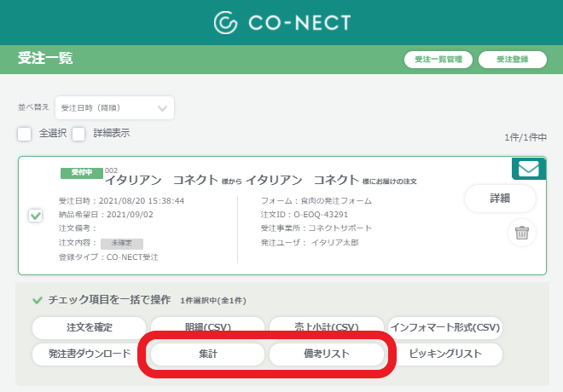The image size is (563, 392).
Task: Open the 備考リスト button
Action: click(327, 355)
